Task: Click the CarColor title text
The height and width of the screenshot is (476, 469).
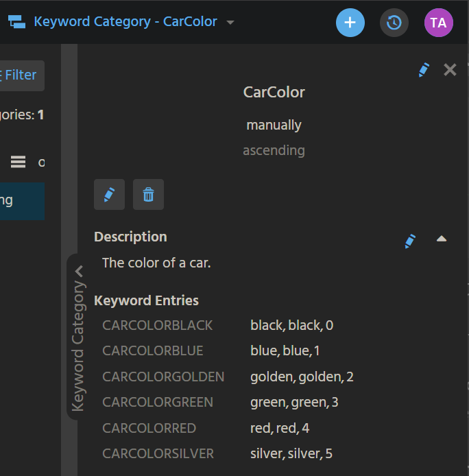Action: point(274,93)
